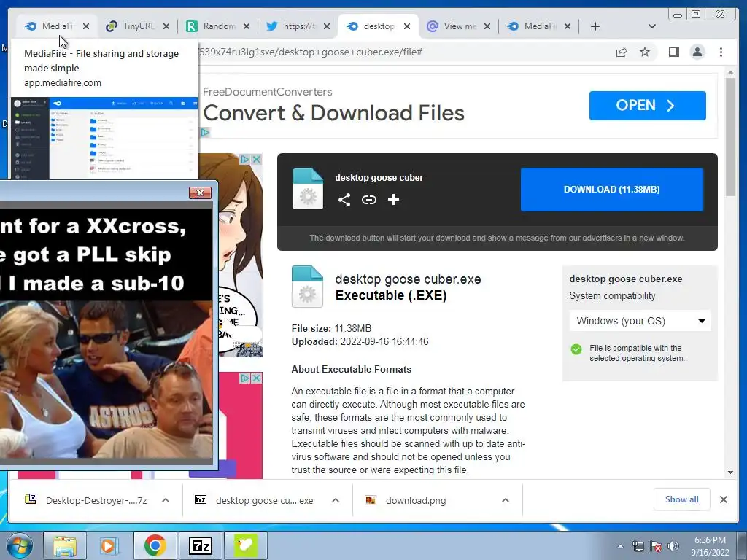Click the volume speaker tray icon
The width and height of the screenshot is (747, 560).
tap(673, 546)
